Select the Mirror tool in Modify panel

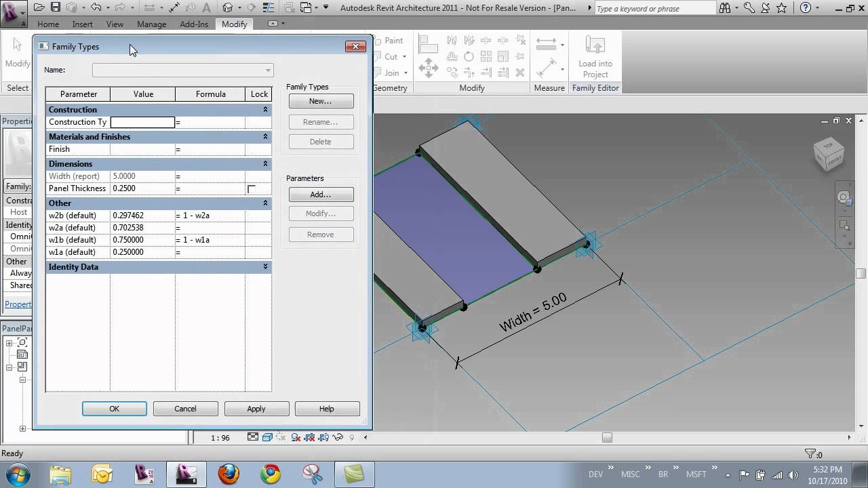coord(452,40)
